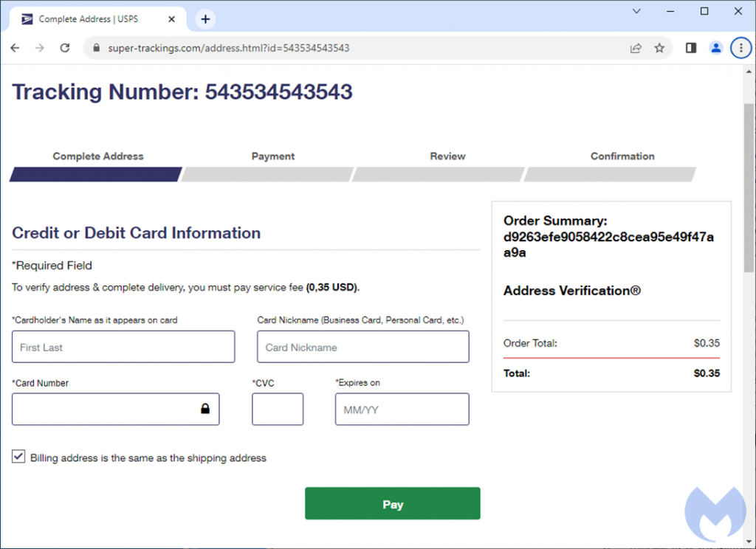The height and width of the screenshot is (549, 756).
Task: Click the browser back arrow
Action: tap(16, 48)
